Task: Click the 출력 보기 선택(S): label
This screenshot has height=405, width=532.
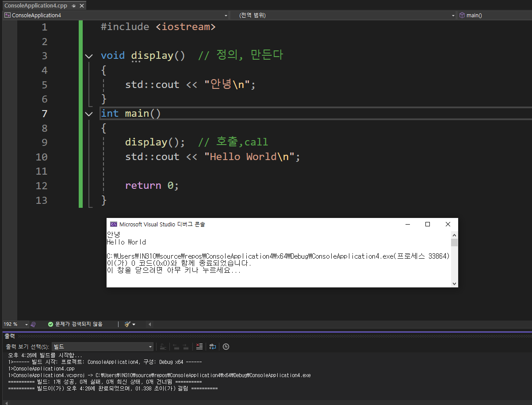Action: click(27, 347)
